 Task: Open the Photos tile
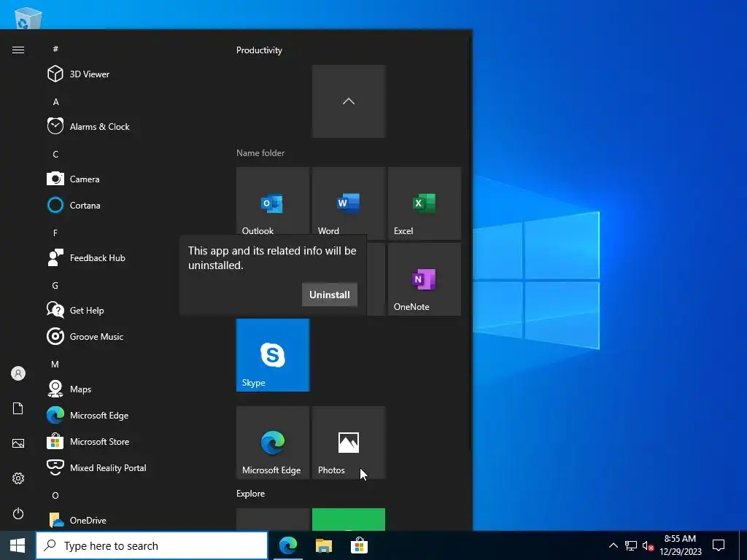(349, 443)
